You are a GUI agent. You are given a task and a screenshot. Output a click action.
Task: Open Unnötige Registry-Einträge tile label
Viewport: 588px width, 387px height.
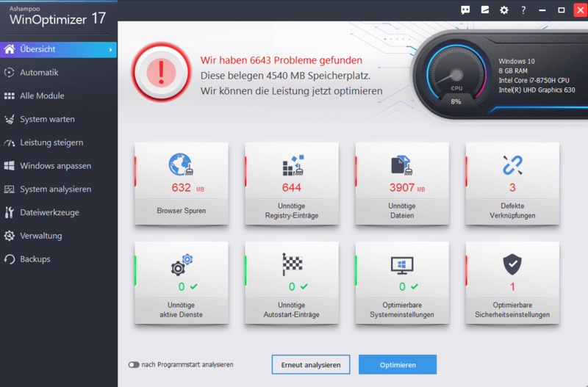291,211
